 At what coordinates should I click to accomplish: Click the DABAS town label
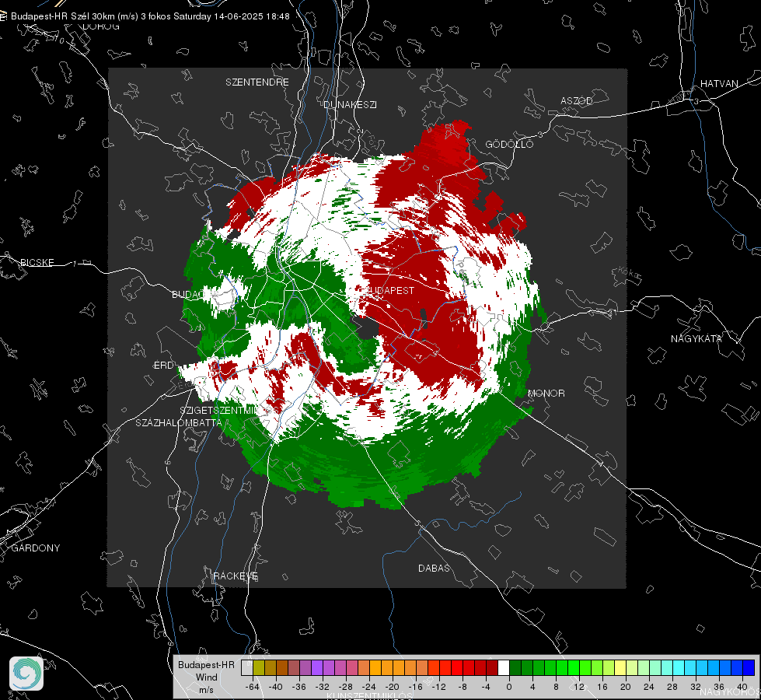pyautogui.click(x=434, y=568)
